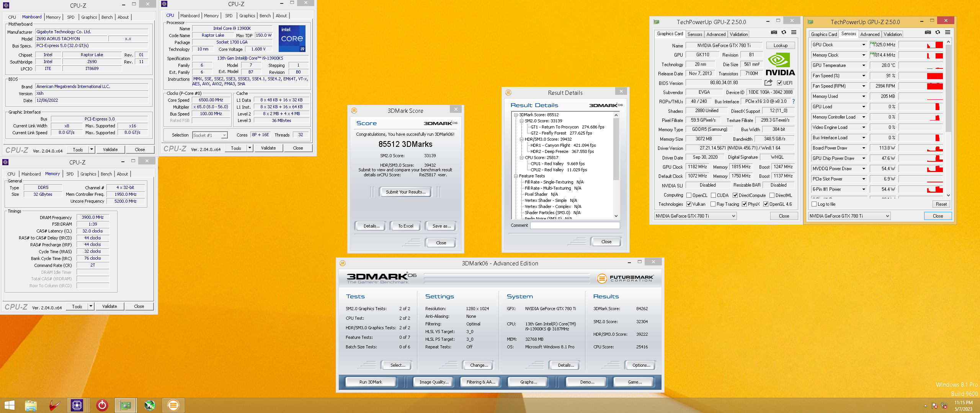The height and width of the screenshot is (413, 980).
Task: Click CPU-Z Mainboard window title icon
Action: point(6,5)
